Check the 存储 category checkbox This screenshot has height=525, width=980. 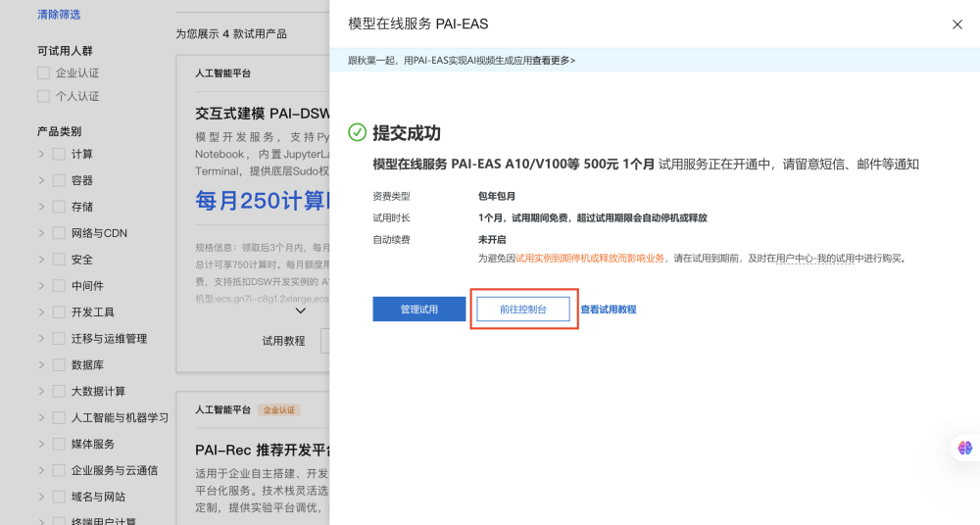tap(60, 207)
